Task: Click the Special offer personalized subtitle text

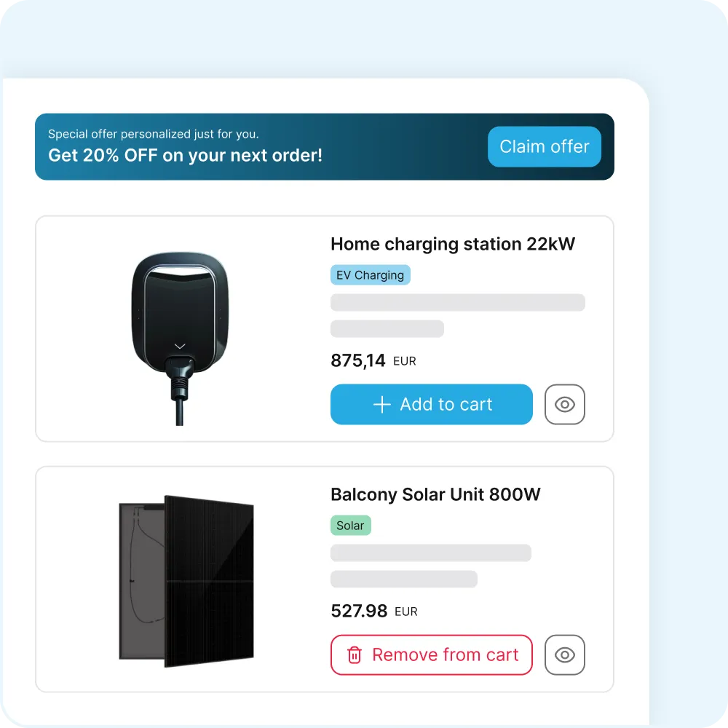Action: coord(153,134)
